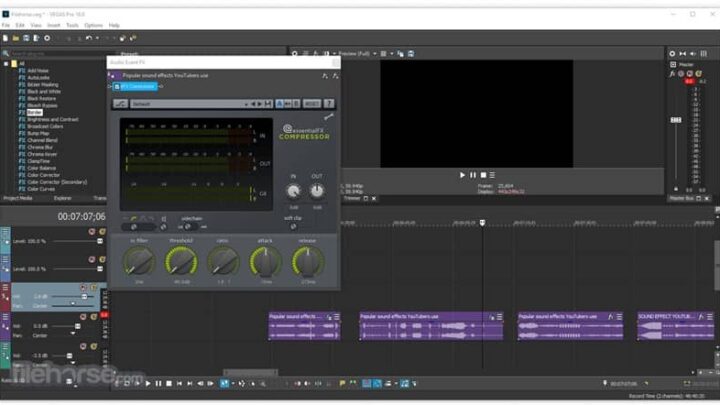This screenshot has width=720, height=405.
Task: Pause the video preview playback
Action: (472, 175)
